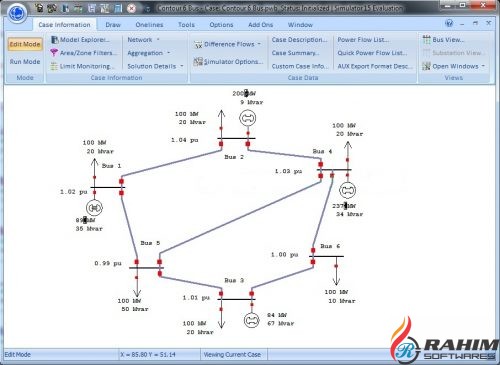The width and height of the screenshot is (500, 365).
Task: Click the '1.04 pu' voltage label
Action: coord(185,140)
